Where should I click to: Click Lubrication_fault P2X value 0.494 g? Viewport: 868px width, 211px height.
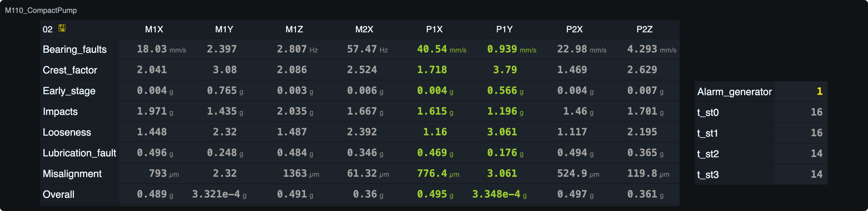click(576, 153)
